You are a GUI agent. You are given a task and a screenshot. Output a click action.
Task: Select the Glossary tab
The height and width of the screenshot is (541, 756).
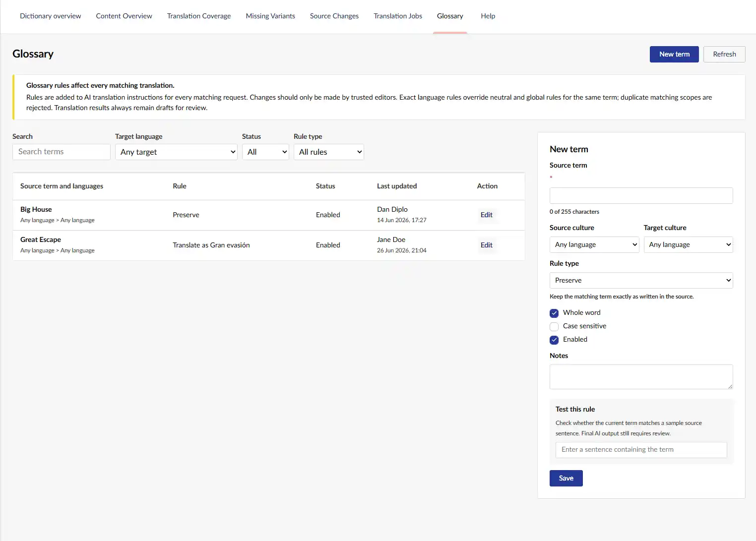[450, 16]
